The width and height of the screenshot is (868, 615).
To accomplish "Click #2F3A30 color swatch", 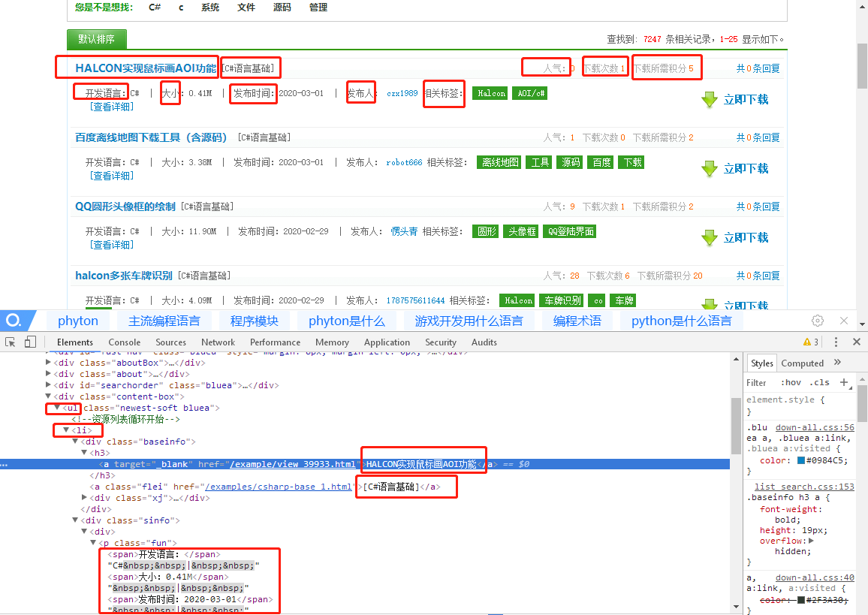I will (800, 600).
